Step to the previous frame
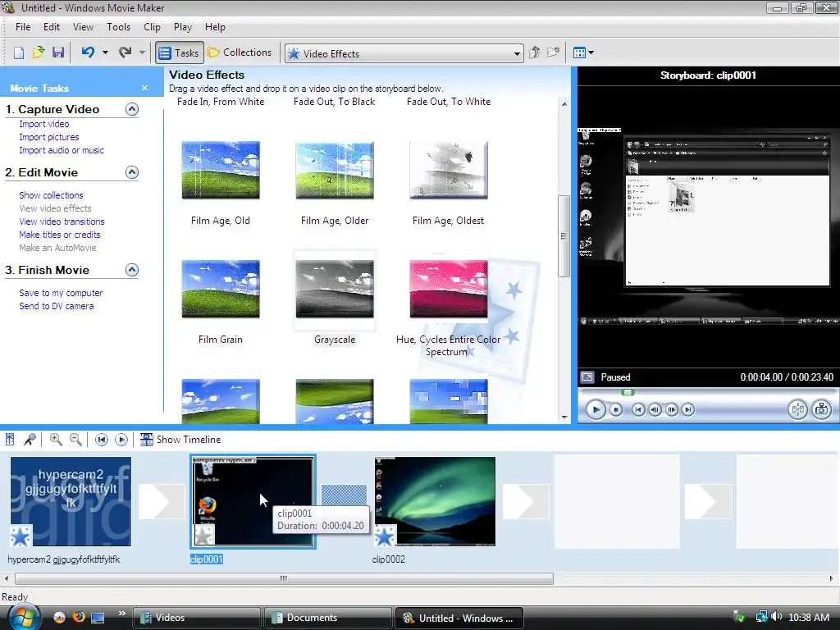This screenshot has width=840, height=630. tap(655, 410)
